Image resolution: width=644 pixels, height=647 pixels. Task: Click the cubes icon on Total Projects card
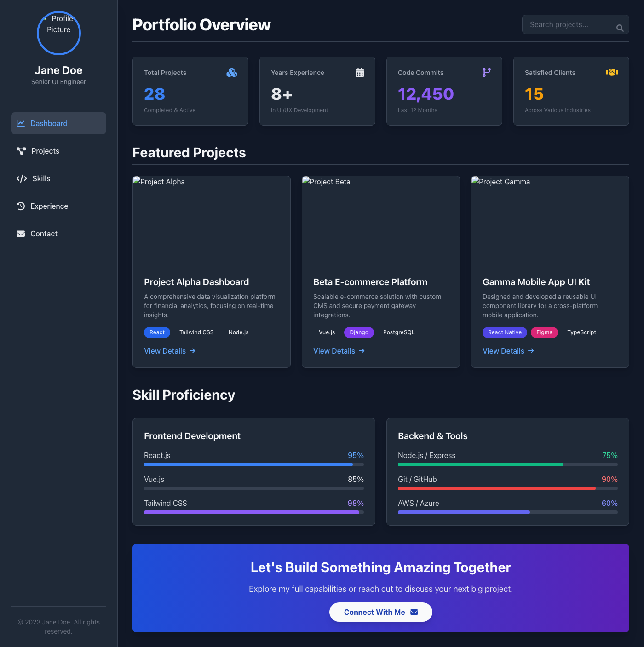[x=231, y=72]
